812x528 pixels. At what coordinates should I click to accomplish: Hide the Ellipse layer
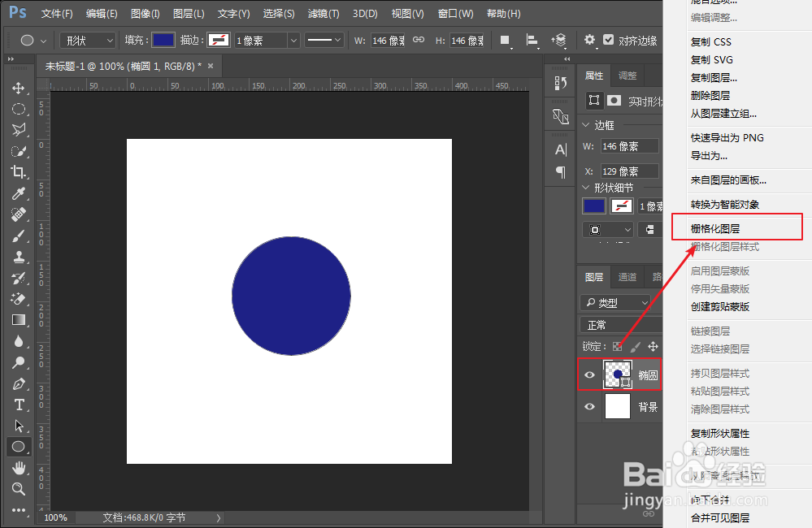589,374
